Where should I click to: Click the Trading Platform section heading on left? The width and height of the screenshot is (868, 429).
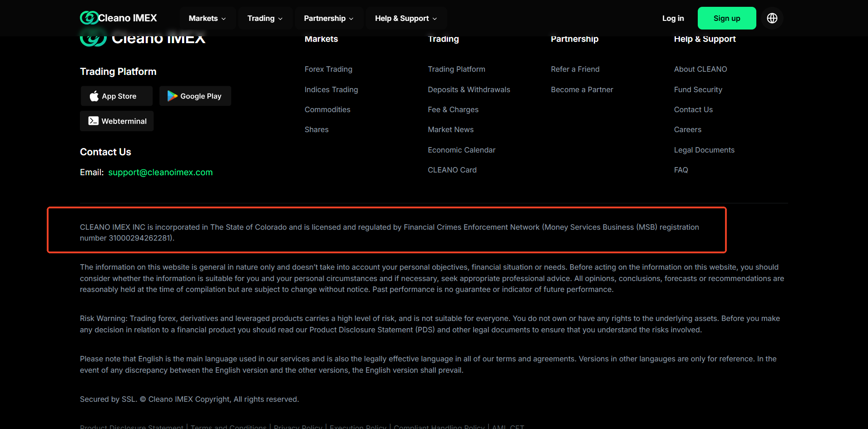tap(118, 71)
